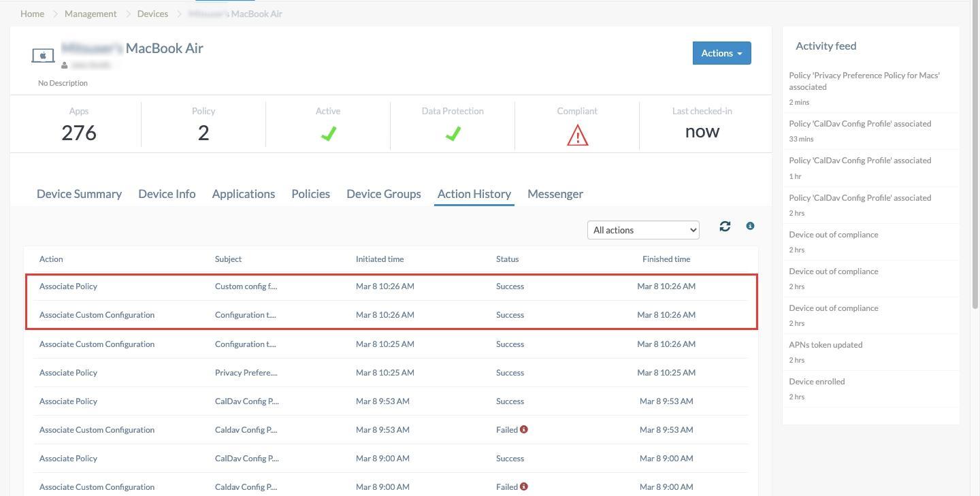Screen dimensions: 980x496
Task: Click the Management breadcrumb link
Action: (91, 14)
